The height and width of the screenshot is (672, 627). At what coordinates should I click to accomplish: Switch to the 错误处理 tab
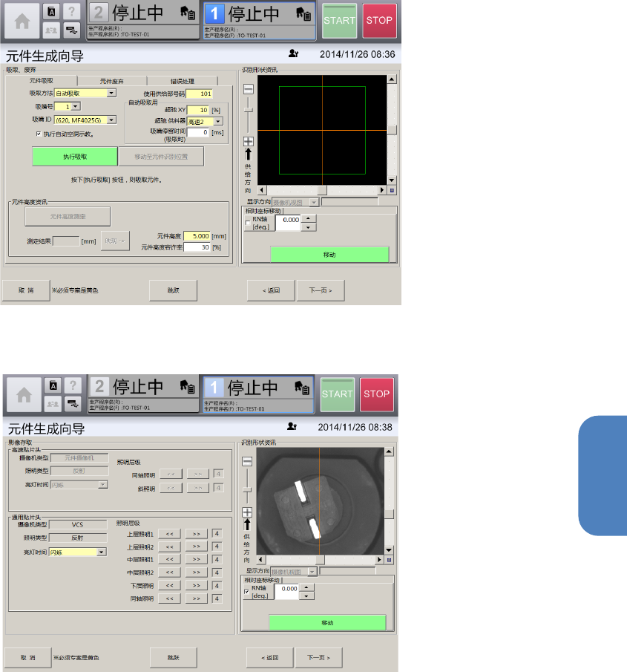click(183, 81)
